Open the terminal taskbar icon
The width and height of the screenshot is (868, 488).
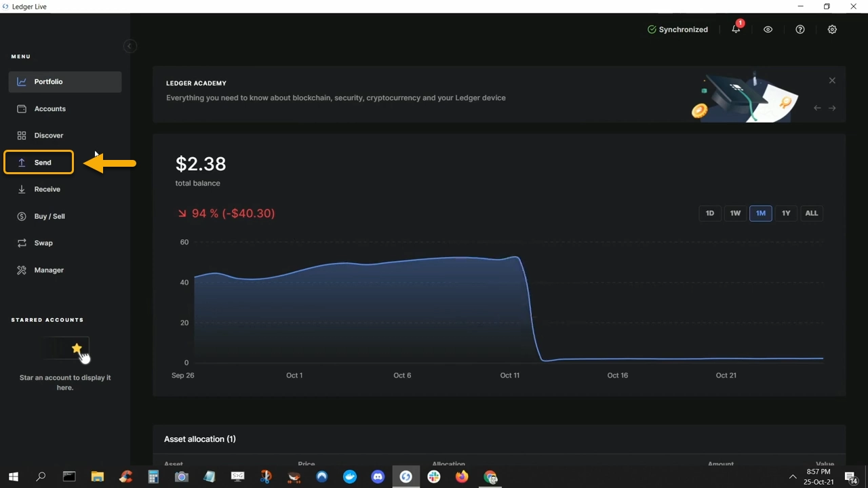point(69,477)
